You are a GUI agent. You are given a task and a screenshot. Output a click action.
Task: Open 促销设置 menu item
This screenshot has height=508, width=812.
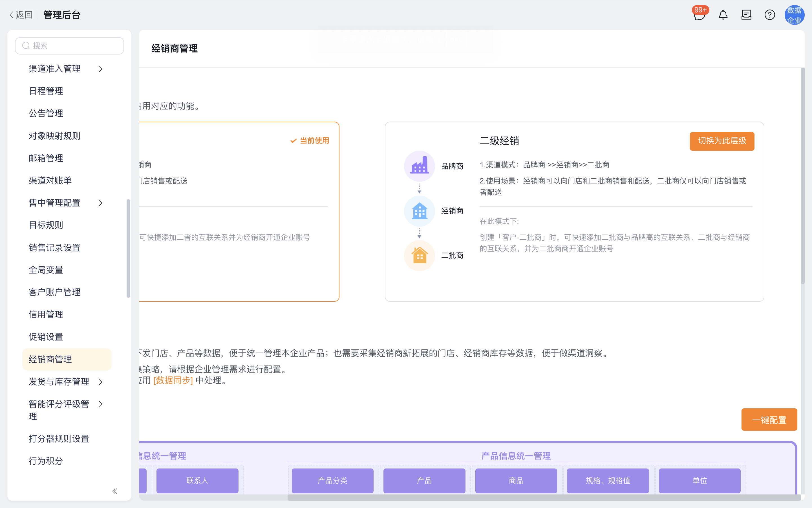(x=46, y=337)
